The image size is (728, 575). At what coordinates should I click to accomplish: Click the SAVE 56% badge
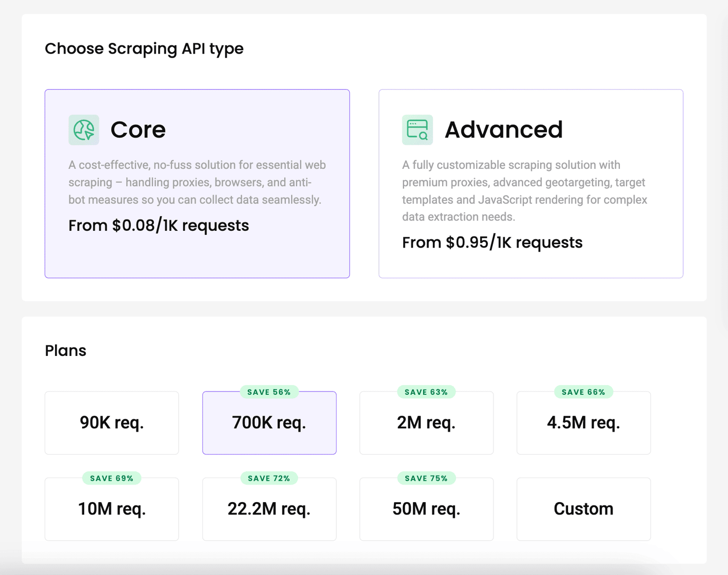pos(269,392)
